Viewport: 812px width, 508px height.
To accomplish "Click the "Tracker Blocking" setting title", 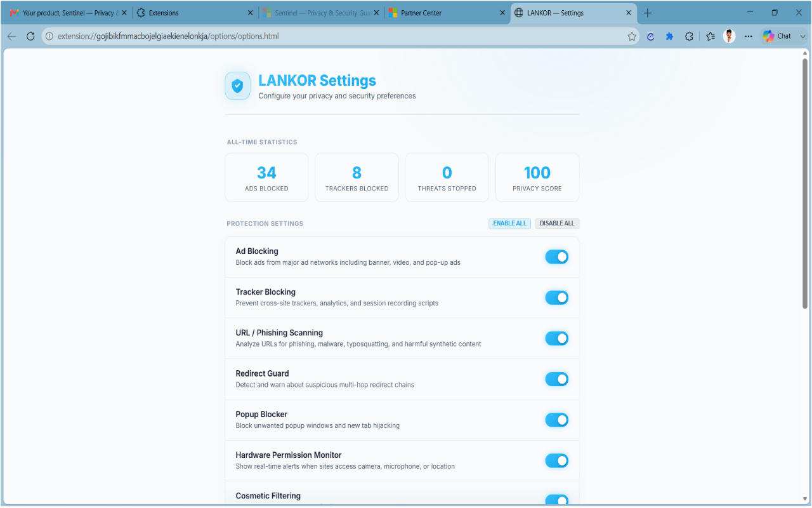I will (x=266, y=292).
